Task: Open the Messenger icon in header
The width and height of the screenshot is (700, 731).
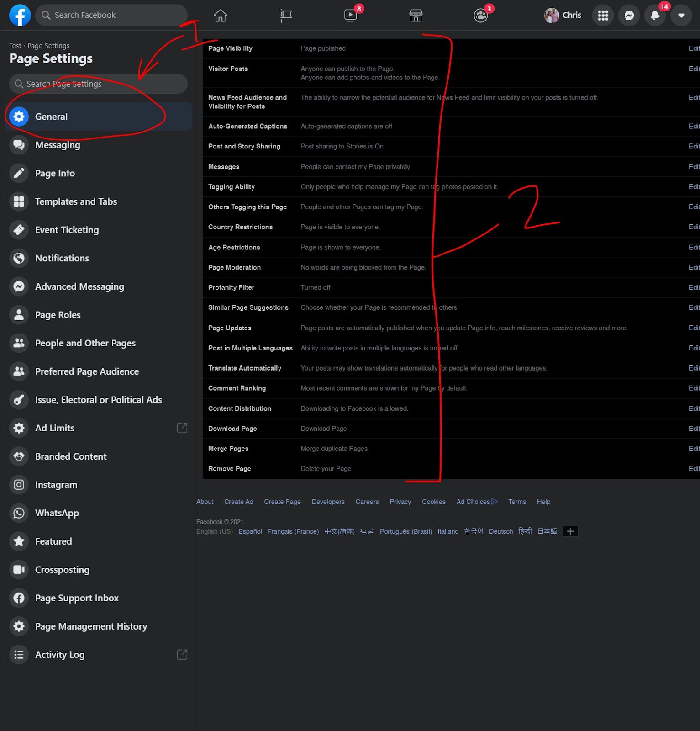Action: (629, 16)
